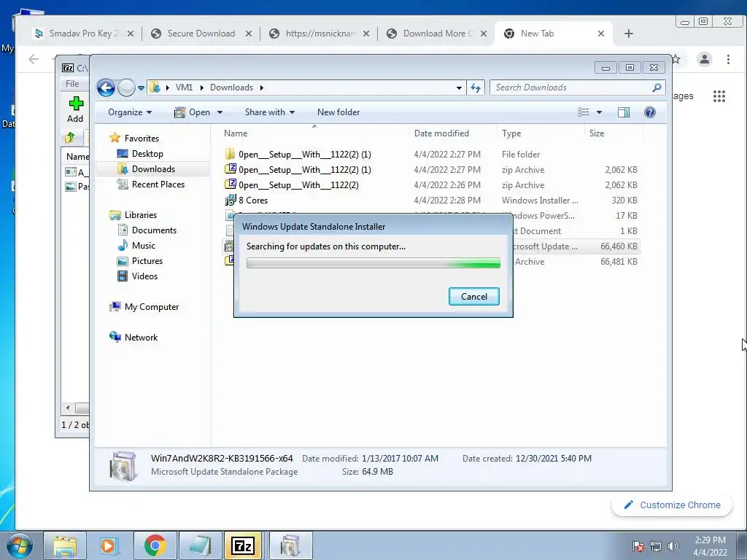The image size is (747, 560).
Task: Open Explorer help
Action: (649, 112)
